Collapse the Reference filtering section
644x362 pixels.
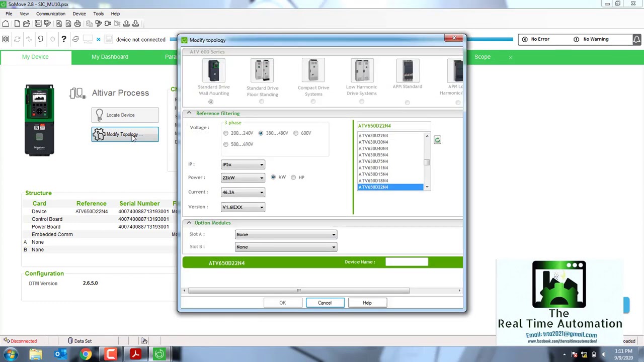click(x=189, y=113)
